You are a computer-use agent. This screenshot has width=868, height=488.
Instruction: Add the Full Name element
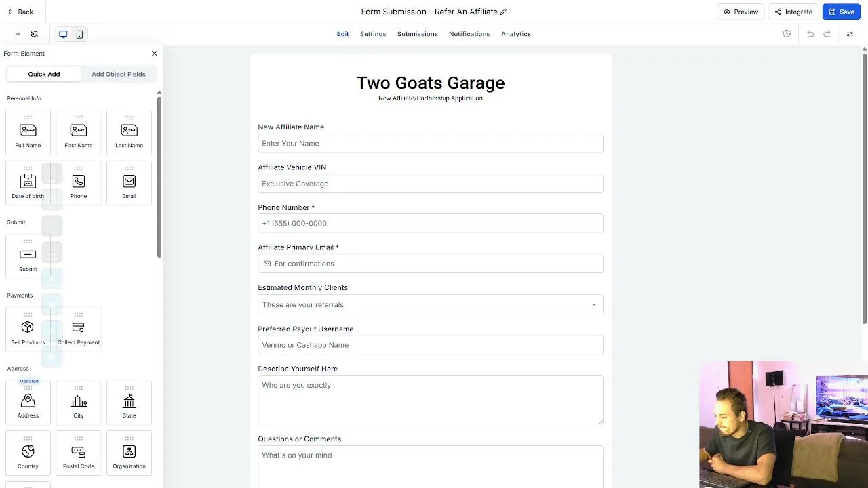click(28, 132)
